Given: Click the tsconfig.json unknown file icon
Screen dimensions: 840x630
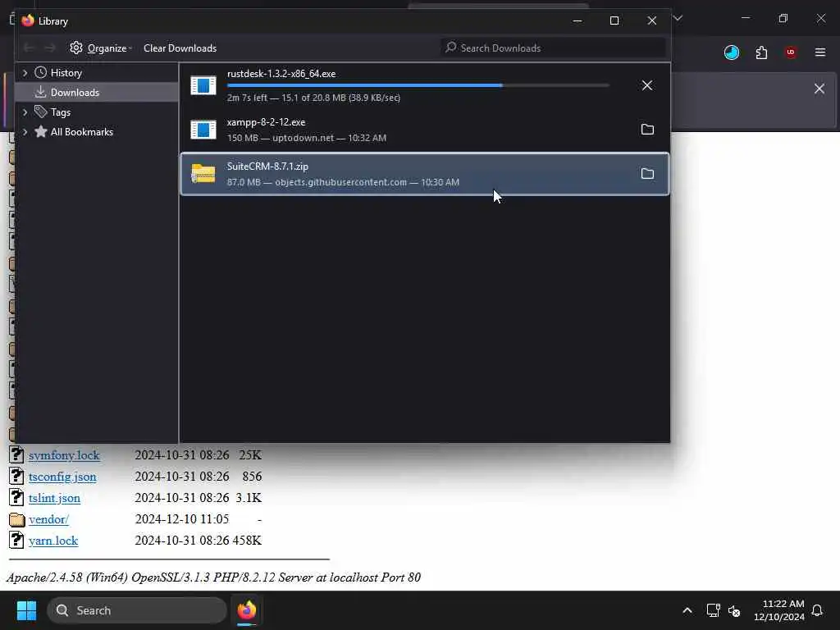Looking at the screenshot, I should [x=16, y=476].
